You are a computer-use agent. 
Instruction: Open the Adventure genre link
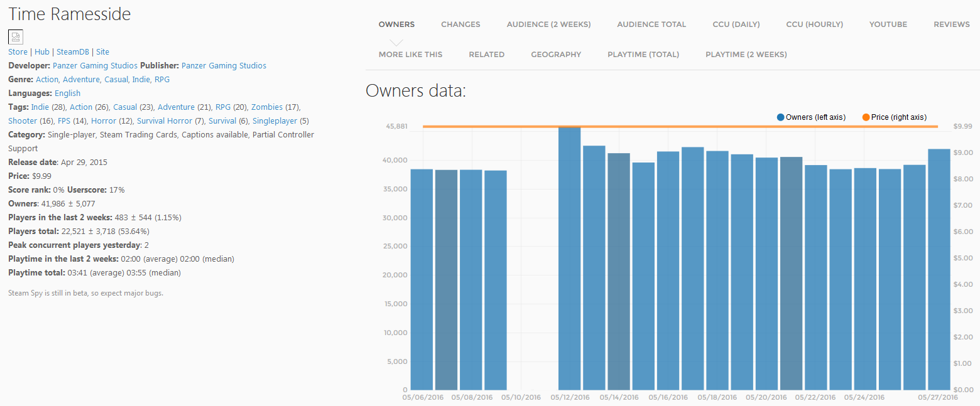pyautogui.click(x=81, y=80)
